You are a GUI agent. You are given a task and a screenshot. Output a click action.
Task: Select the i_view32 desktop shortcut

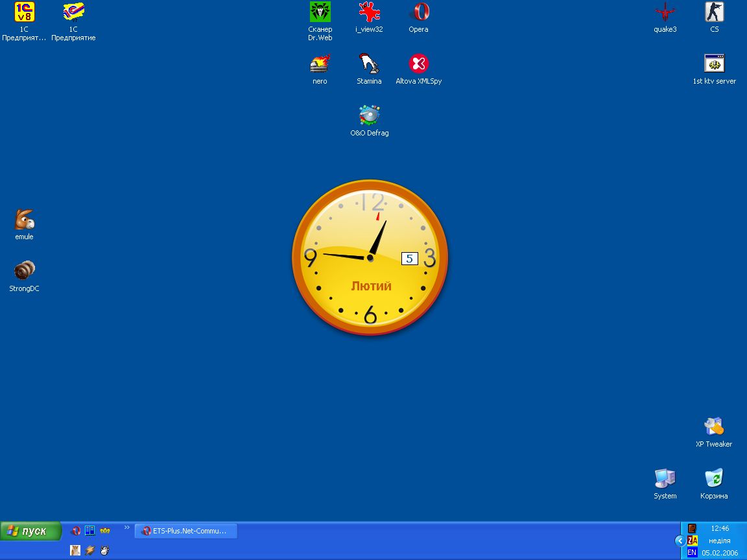pos(369,12)
